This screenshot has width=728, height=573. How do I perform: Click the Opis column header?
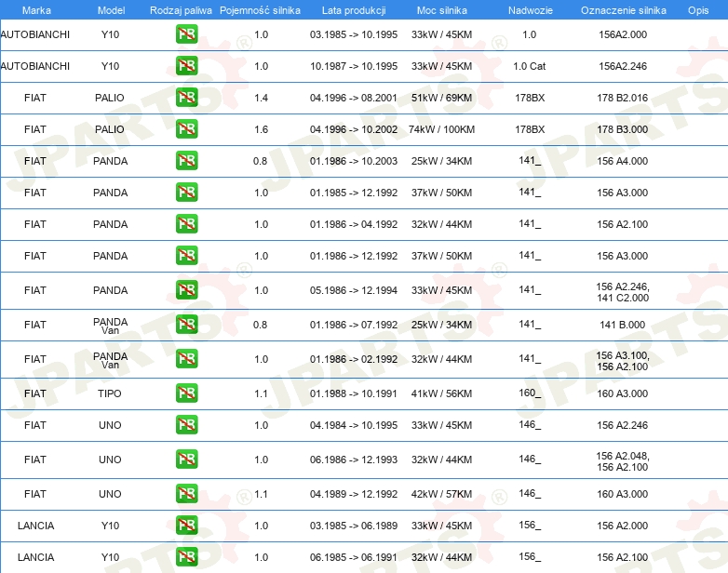[x=698, y=10]
